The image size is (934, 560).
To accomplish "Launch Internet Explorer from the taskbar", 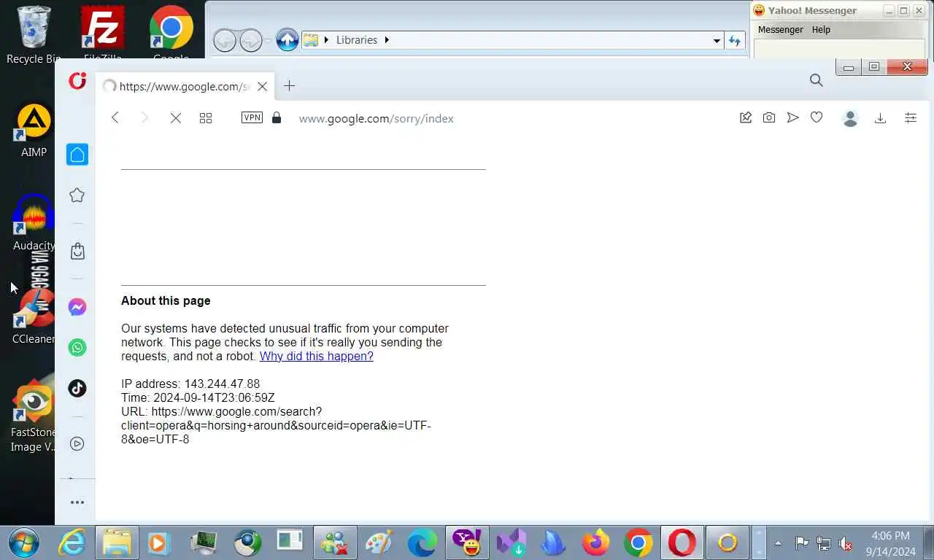I will (72, 542).
